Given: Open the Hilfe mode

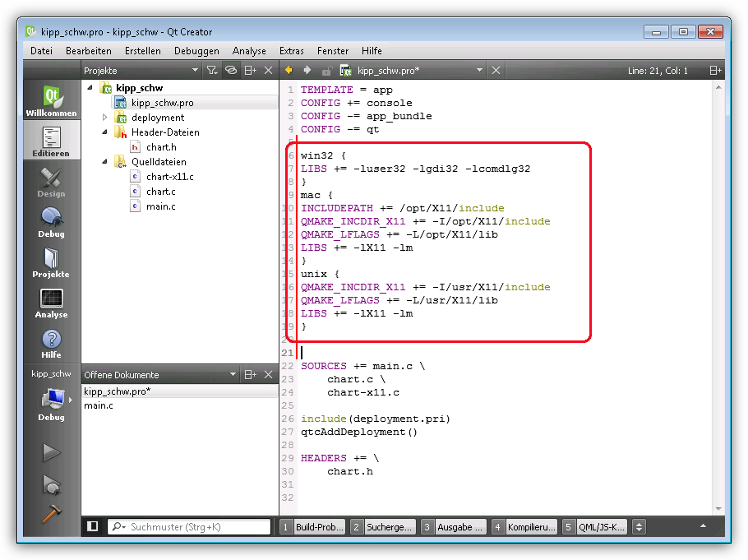Looking at the screenshot, I should coord(51,343).
